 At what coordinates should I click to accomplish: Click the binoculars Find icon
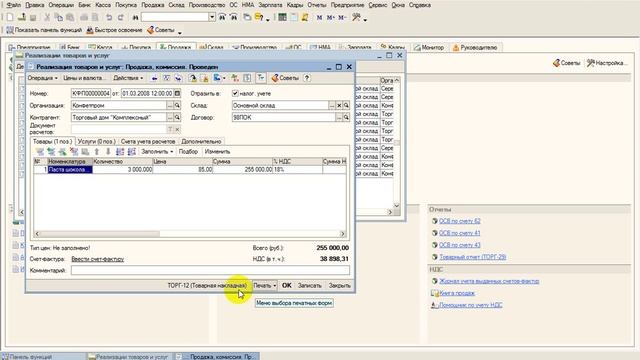(135, 17)
